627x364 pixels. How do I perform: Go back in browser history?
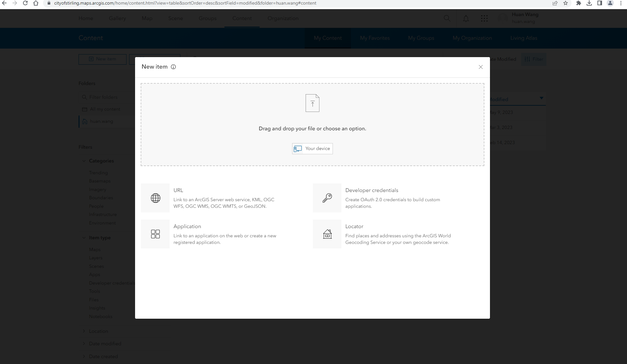[4, 3]
